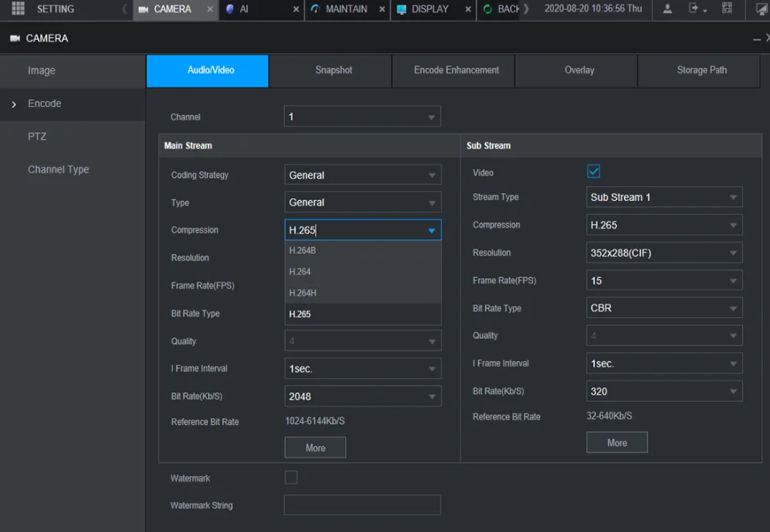Click the user account icon

pyautogui.click(x=668, y=8)
